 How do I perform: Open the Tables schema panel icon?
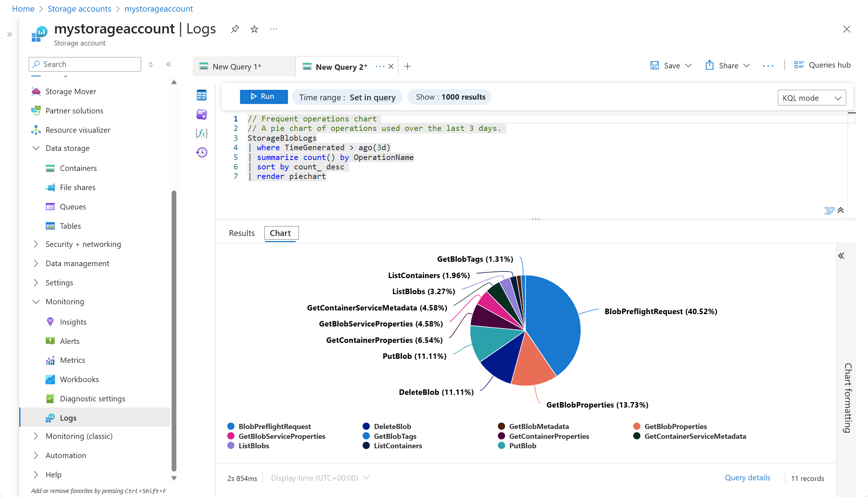pyautogui.click(x=201, y=95)
